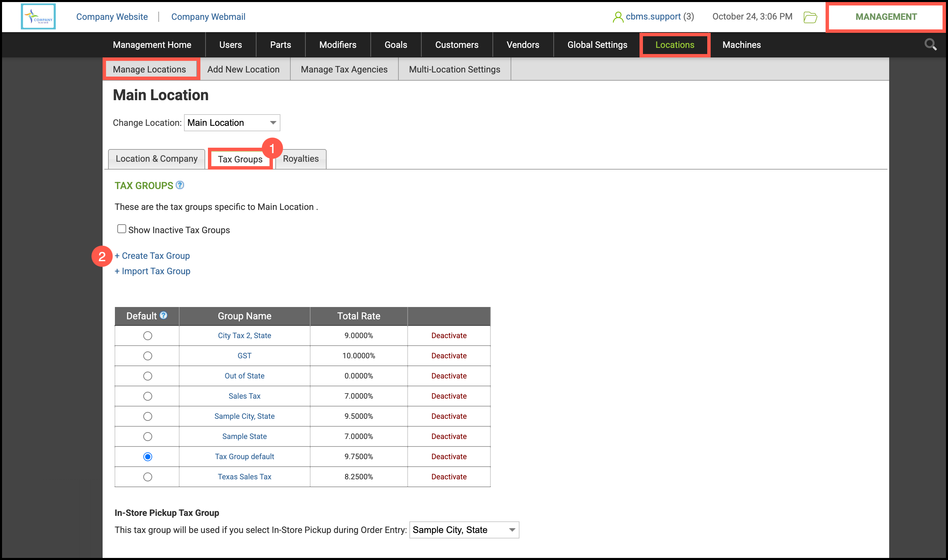Screen dimensions: 948x560
Task: Open the Change Location dropdown
Action: pos(232,123)
